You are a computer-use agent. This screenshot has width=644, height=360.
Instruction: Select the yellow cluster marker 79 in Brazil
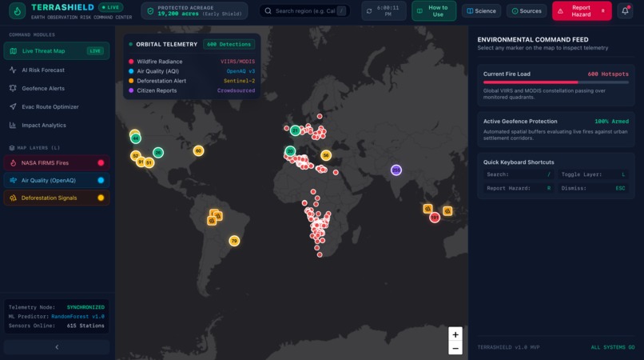pyautogui.click(x=234, y=241)
